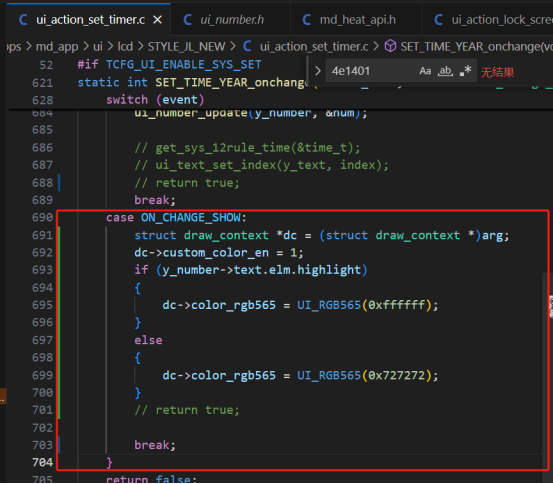The width and height of the screenshot is (553, 484).
Task: Click the symbol cube icon in breadcrumb
Action: coord(390,46)
